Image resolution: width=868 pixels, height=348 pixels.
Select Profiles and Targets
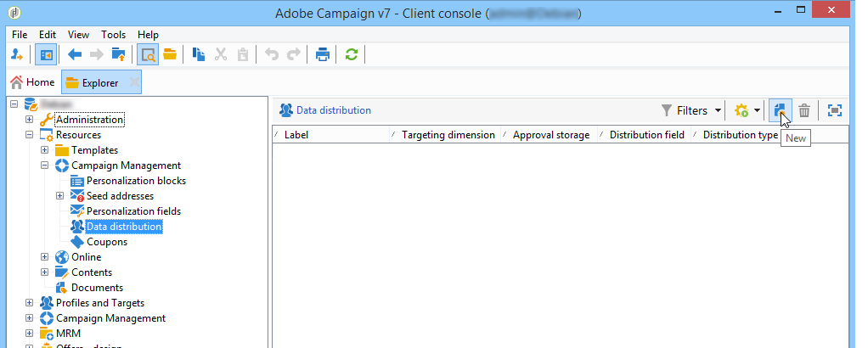tap(100, 303)
